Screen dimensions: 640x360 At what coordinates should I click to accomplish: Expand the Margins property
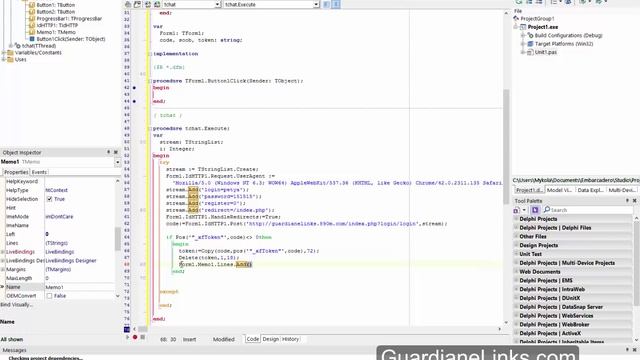(3, 269)
